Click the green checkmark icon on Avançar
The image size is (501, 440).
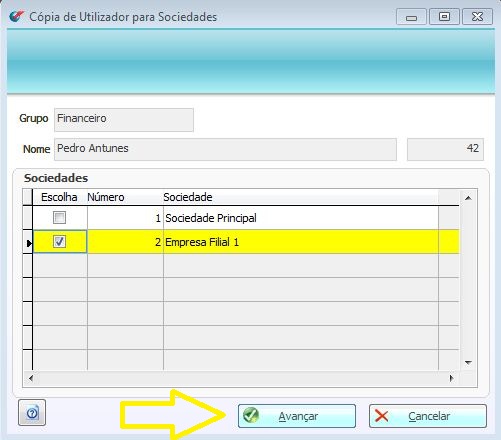pyautogui.click(x=251, y=415)
